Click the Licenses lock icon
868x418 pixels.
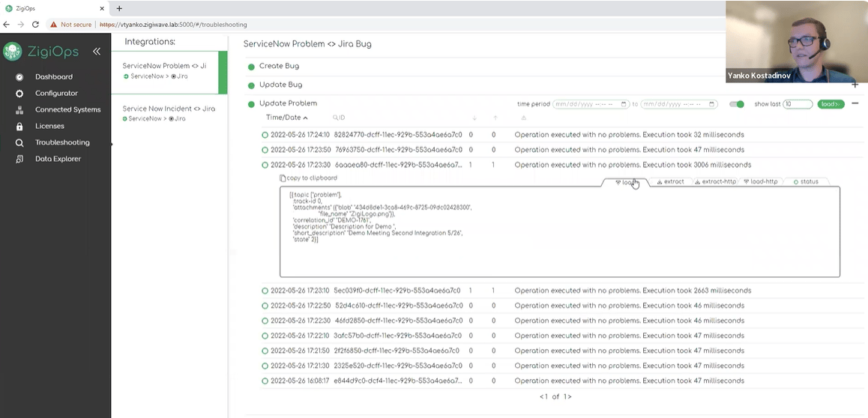click(19, 126)
